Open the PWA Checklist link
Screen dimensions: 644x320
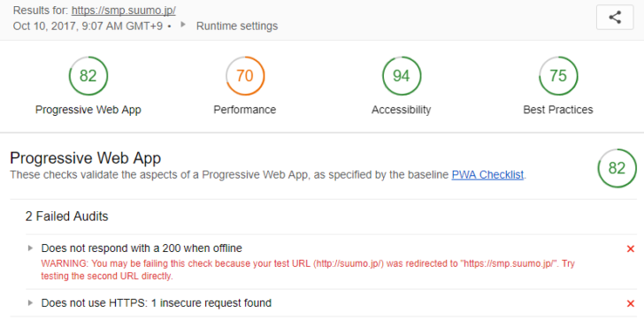(x=487, y=175)
